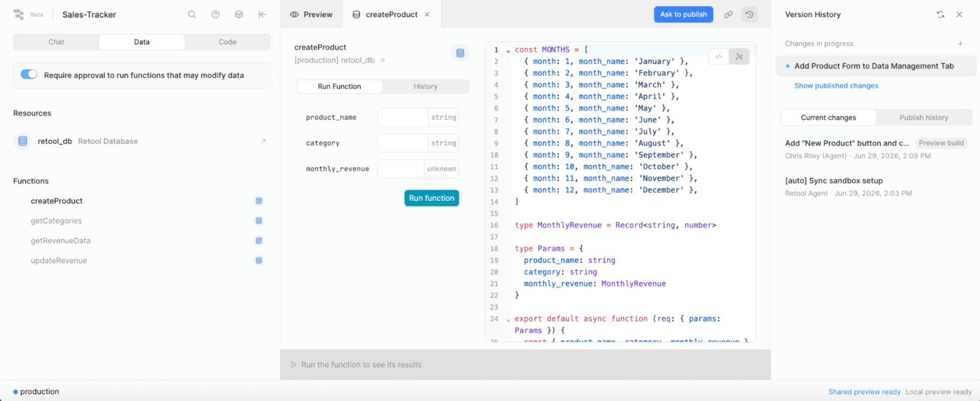This screenshot has width=980, height=401.
Task: Collapse the left sidebar panel
Action: (x=262, y=15)
